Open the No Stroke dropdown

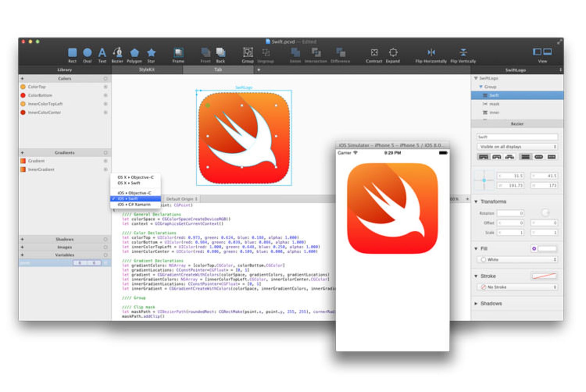click(x=516, y=287)
